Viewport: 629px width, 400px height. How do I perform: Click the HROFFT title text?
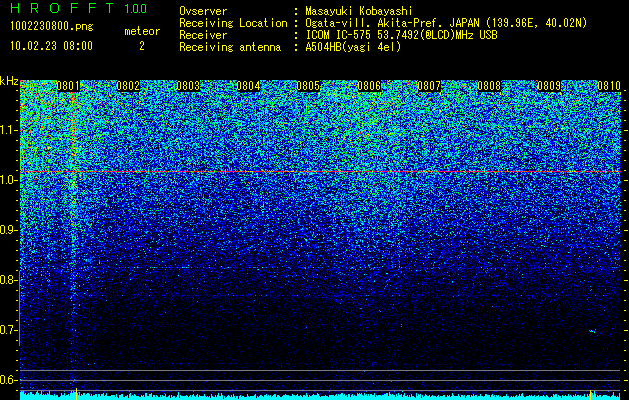(x=63, y=8)
